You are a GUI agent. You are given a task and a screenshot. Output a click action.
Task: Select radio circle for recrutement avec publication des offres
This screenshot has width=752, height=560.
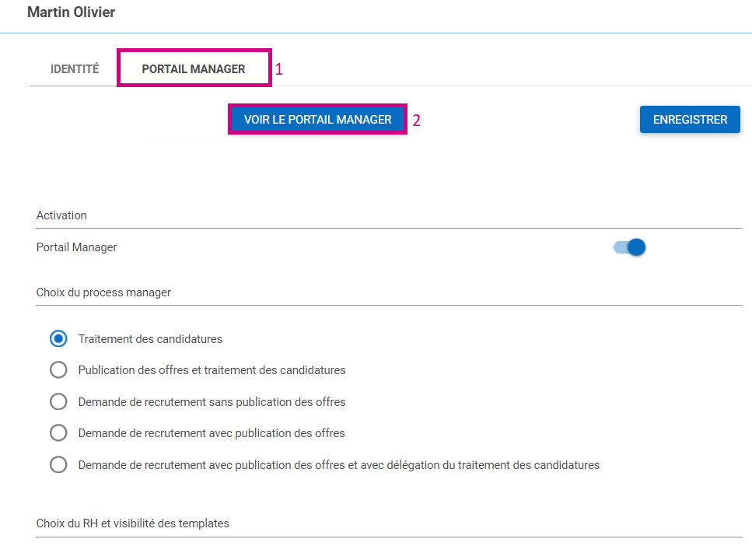58,433
